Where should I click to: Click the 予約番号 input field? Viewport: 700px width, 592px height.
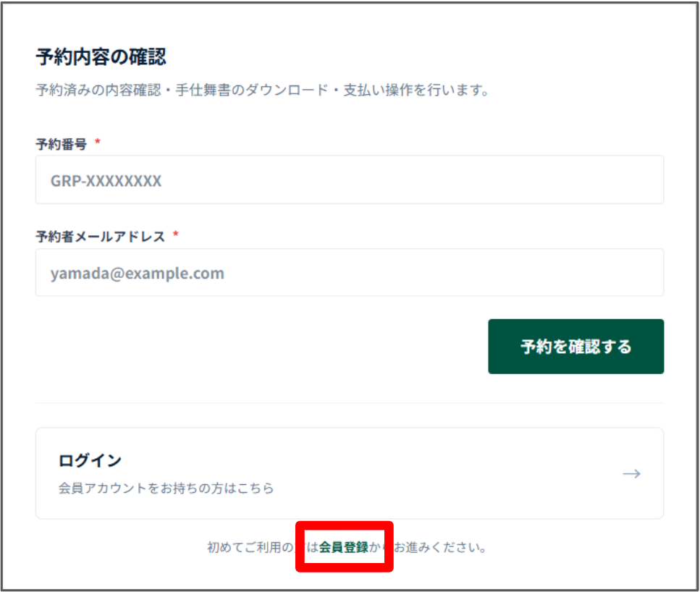[350, 179]
